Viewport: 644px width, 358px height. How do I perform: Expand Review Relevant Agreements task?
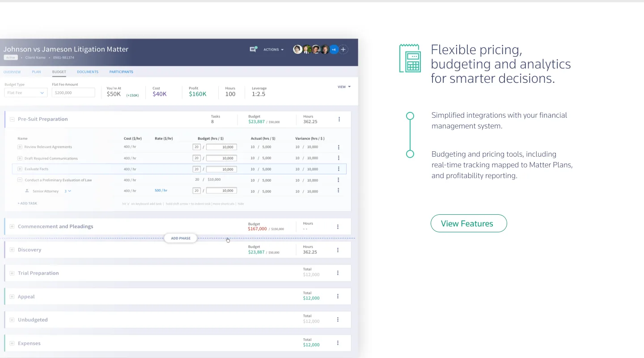point(20,147)
